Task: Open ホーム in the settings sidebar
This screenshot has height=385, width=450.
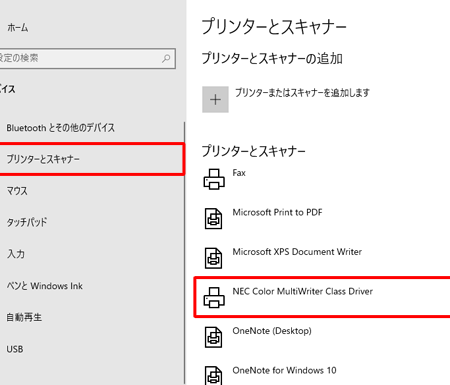Action: (18, 28)
